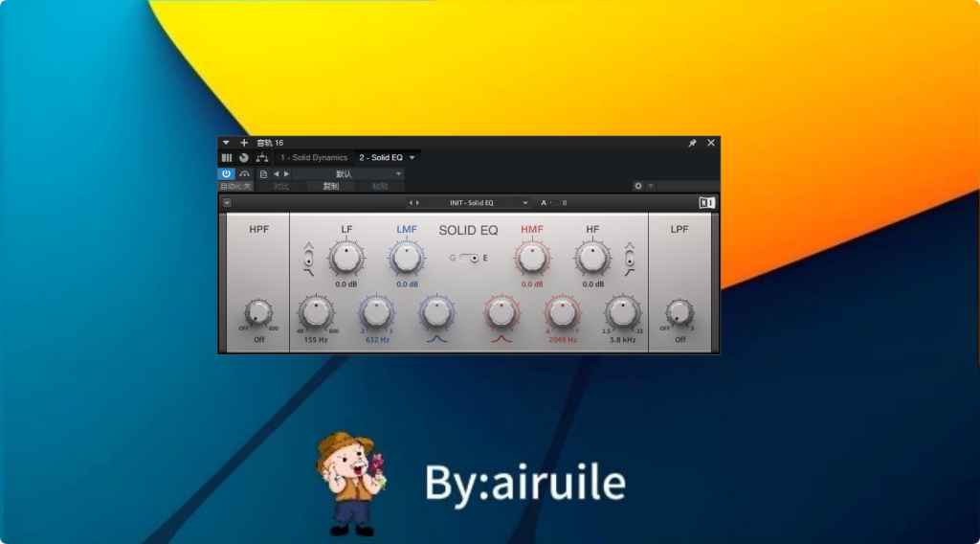This screenshot has width=980, height=544.
Task: Switch to the 1 - Solid Dynamics tab
Action: (314, 158)
